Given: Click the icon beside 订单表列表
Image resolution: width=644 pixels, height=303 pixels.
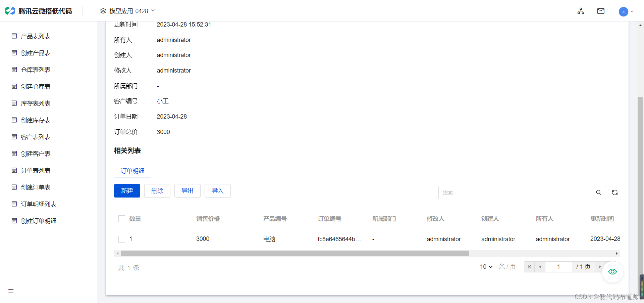Looking at the screenshot, I should [x=14, y=170].
